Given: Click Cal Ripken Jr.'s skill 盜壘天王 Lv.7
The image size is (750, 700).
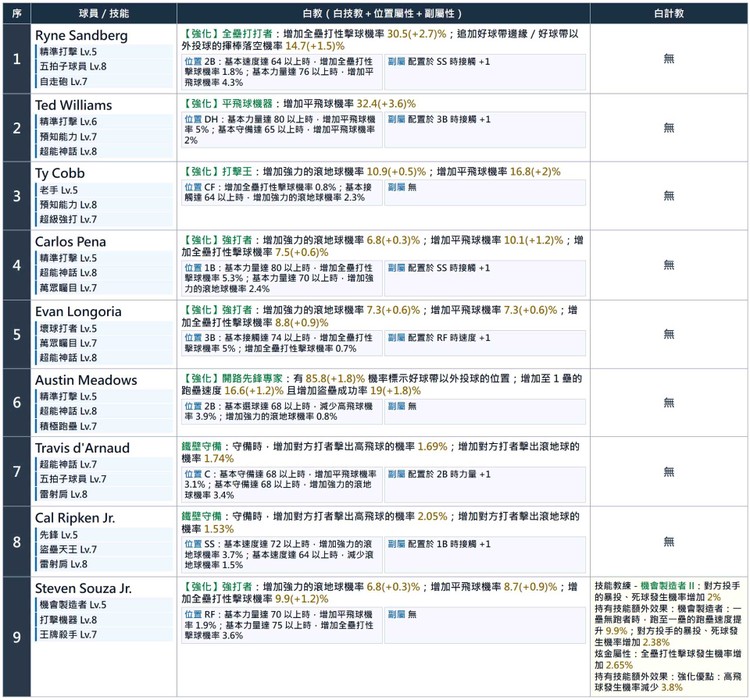Looking at the screenshot, I should pos(104,549).
